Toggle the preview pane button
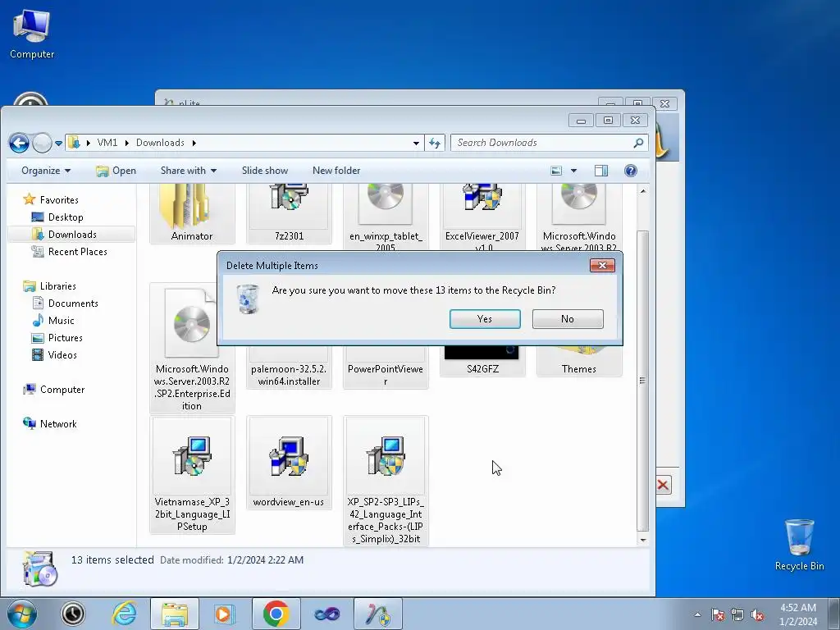 pos(601,171)
